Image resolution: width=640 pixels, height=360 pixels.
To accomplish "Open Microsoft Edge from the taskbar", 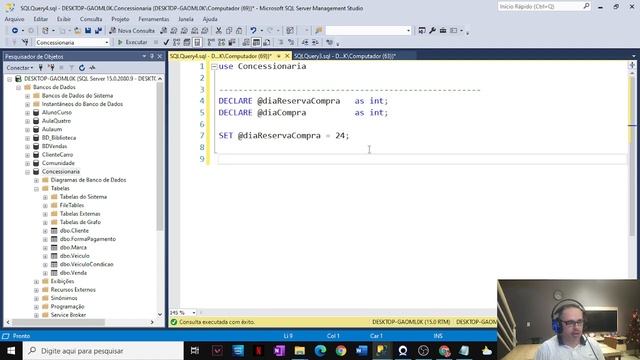I will point(320,351).
